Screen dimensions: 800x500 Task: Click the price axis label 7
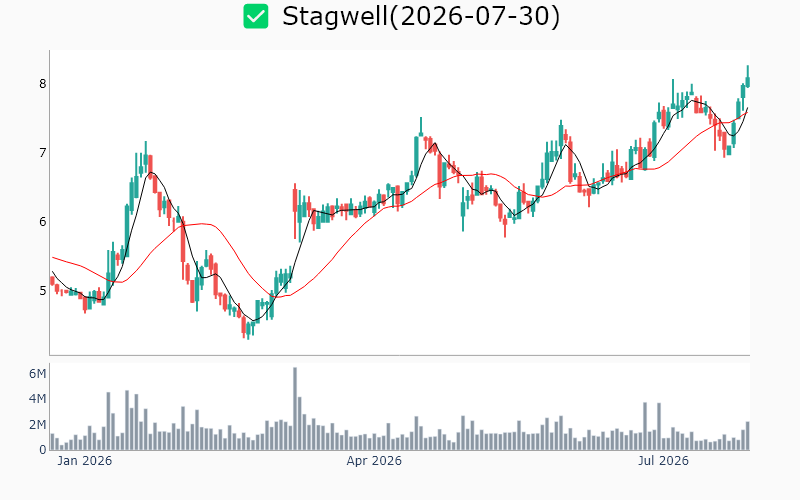pos(42,153)
